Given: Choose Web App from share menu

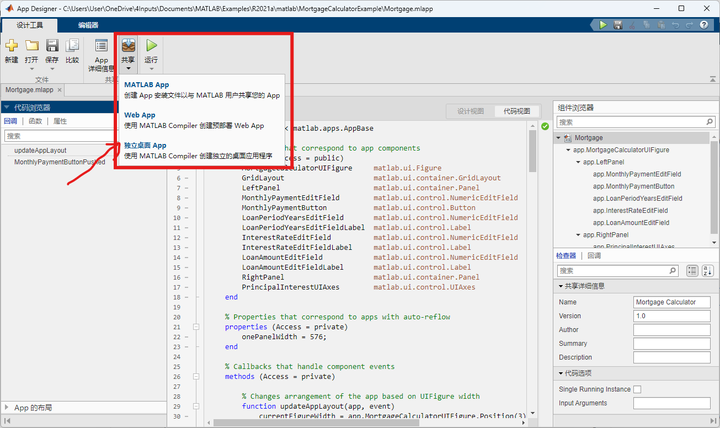Looking at the screenshot, I should 140,115.
